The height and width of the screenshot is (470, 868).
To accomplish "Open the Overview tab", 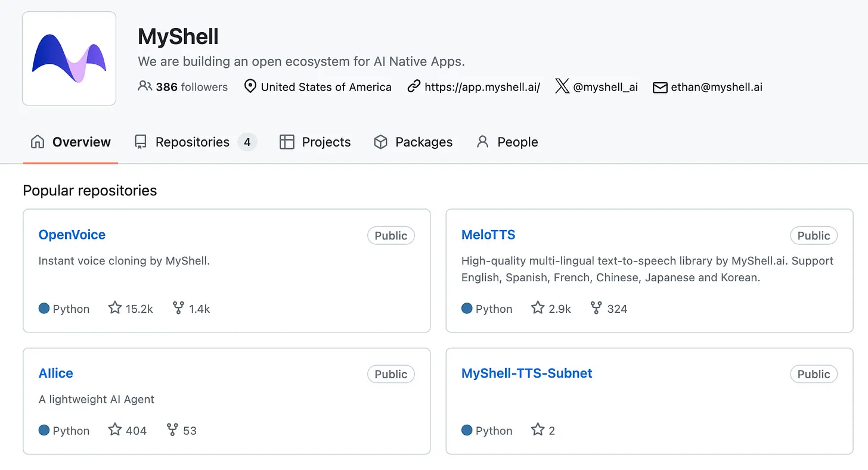I will [71, 142].
